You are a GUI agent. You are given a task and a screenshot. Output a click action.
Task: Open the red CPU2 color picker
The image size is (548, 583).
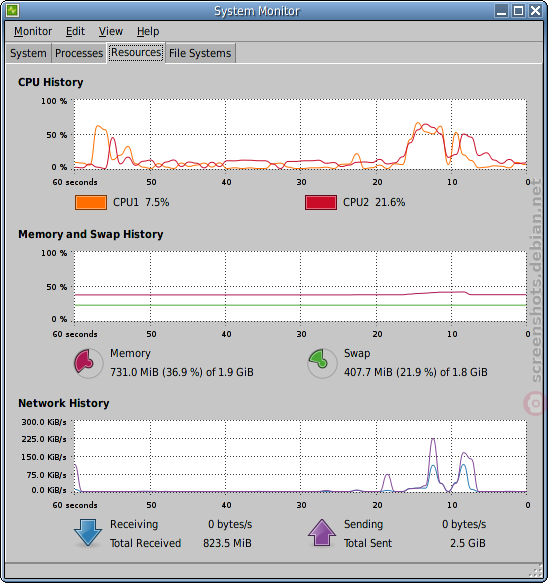321,203
